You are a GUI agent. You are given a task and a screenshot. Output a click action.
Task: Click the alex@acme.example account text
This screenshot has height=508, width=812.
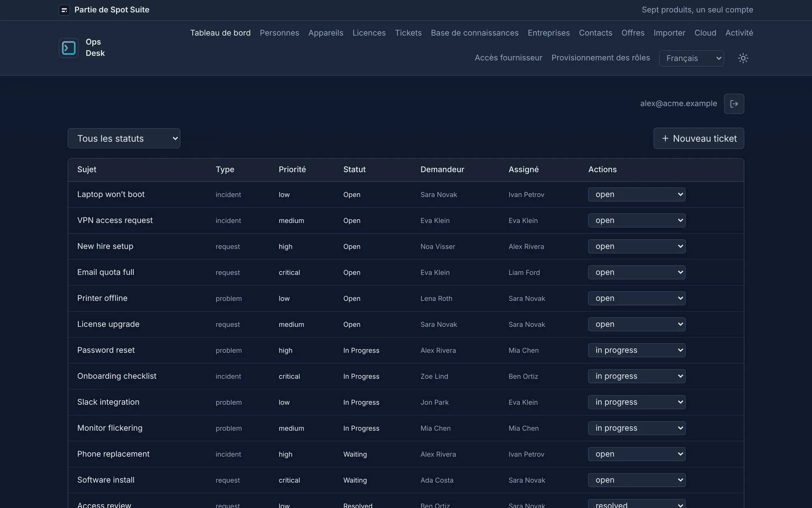click(x=678, y=104)
